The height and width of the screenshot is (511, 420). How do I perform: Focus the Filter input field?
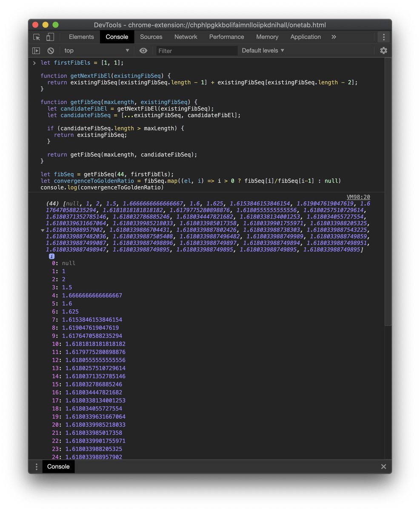click(x=197, y=51)
